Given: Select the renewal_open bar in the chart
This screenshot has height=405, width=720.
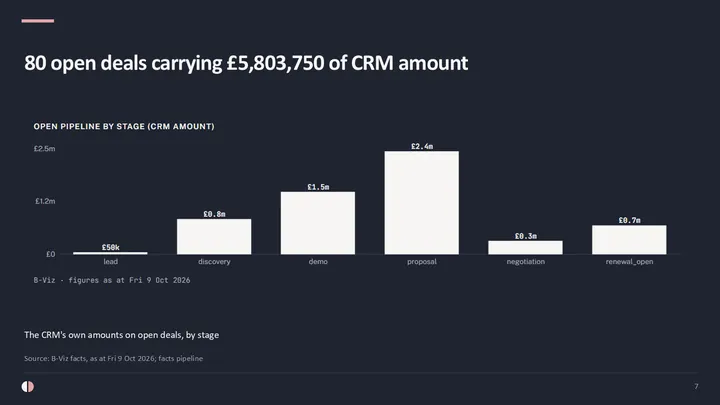Looking at the screenshot, I should coord(629,240).
